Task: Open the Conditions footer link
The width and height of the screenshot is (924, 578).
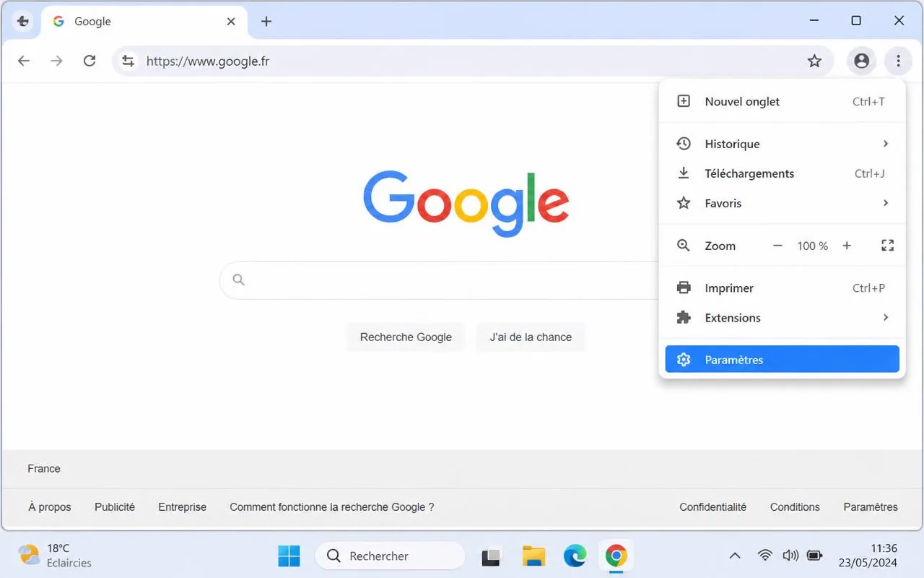Action: point(795,507)
